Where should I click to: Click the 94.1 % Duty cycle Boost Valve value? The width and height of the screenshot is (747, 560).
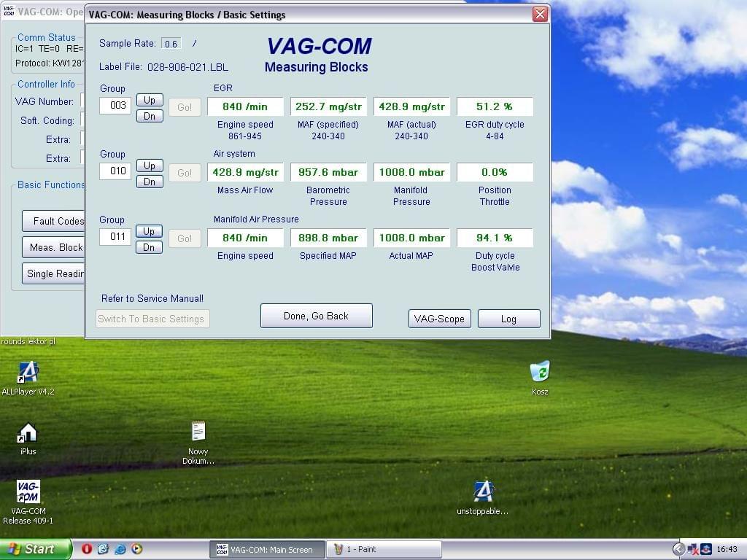pos(495,238)
